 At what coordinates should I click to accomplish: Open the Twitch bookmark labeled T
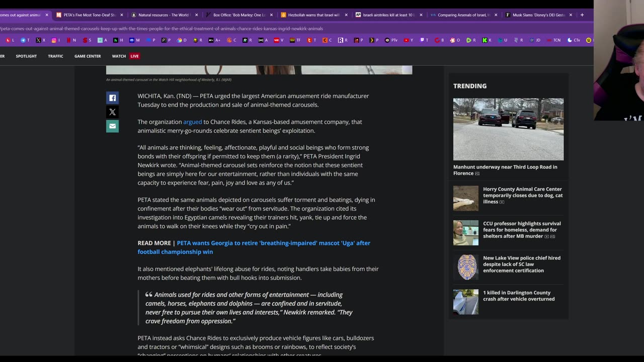(424, 40)
